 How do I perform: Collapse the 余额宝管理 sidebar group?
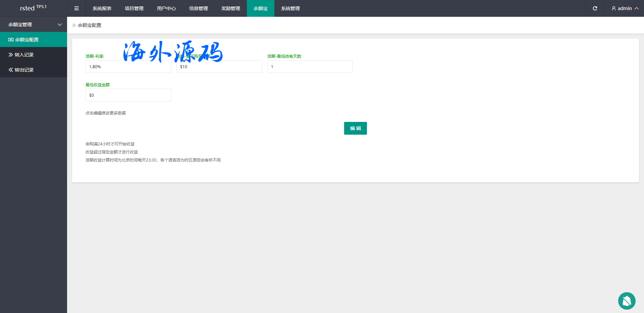click(60, 25)
